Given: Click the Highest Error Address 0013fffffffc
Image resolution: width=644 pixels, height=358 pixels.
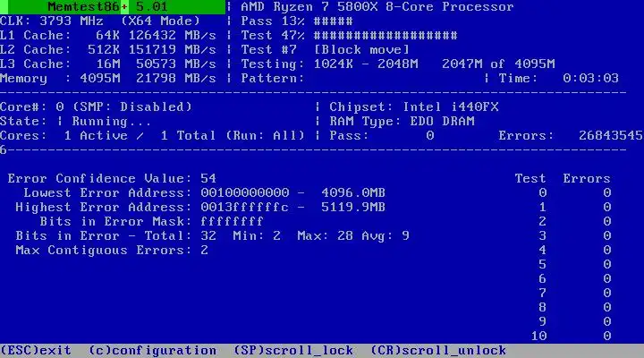Looking at the screenshot, I should pos(200,207).
